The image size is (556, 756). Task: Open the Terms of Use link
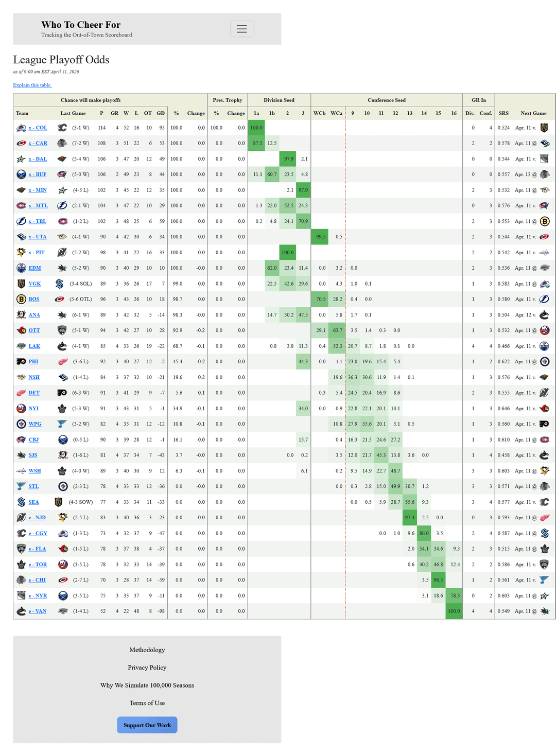coord(147,703)
